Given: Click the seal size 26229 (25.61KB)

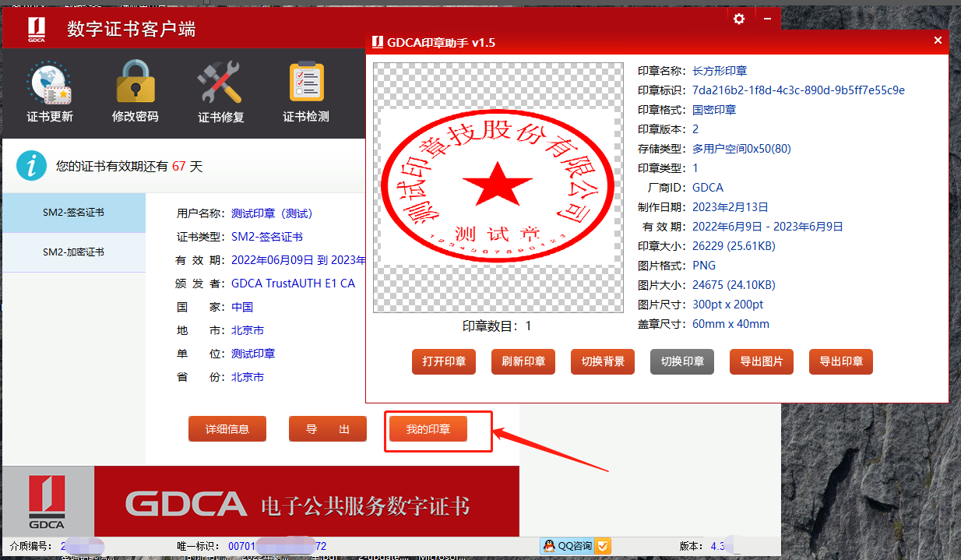Looking at the screenshot, I should (734, 246).
